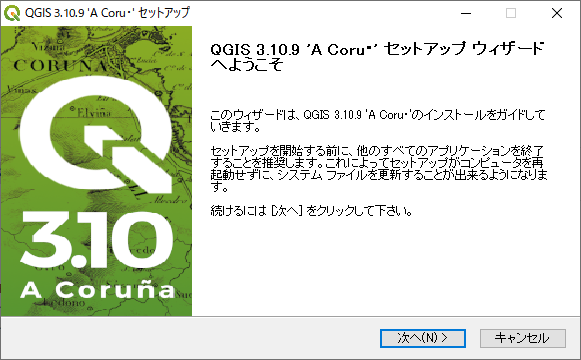
Task: Cancel installation with the キャンセル button
Action: tap(523, 338)
